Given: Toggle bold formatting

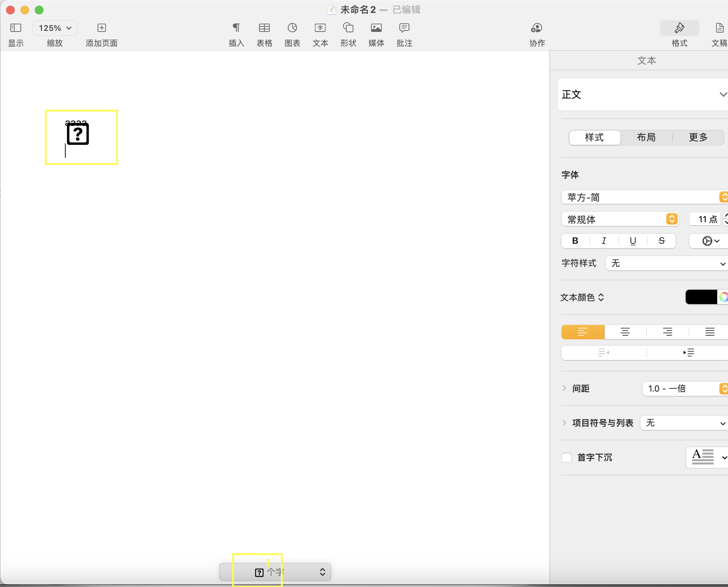Looking at the screenshot, I should click(575, 241).
